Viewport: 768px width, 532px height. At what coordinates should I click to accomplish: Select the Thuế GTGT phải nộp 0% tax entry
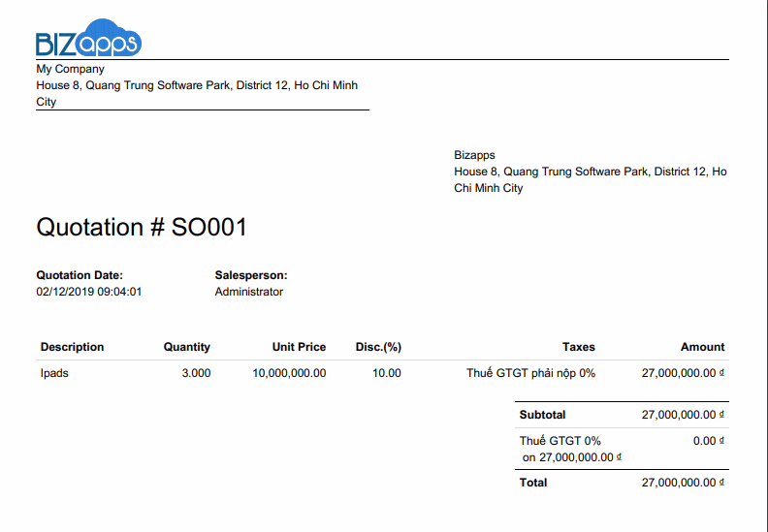click(530, 373)
